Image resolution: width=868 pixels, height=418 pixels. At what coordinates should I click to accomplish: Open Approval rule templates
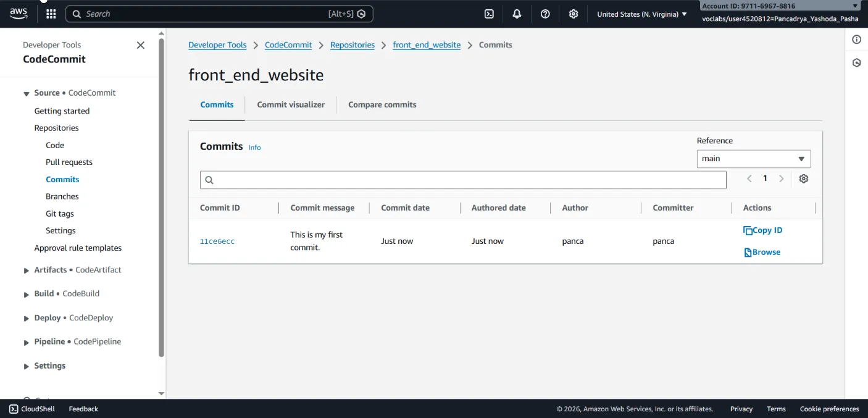(78, 248)
